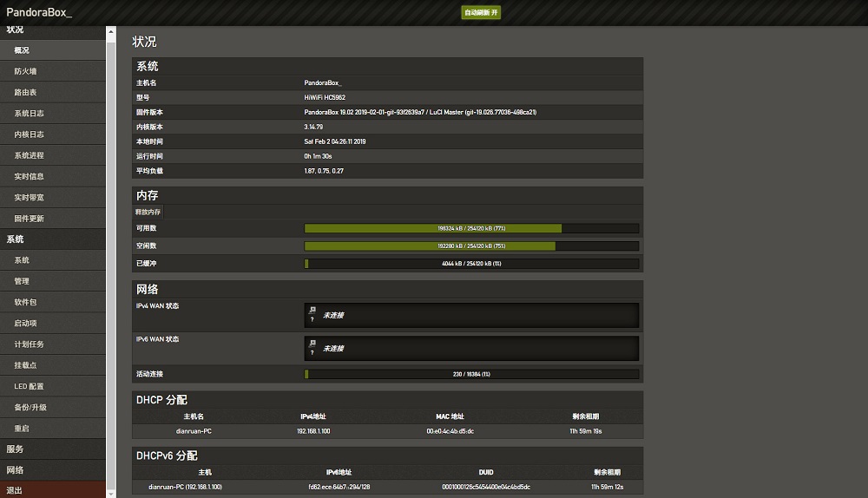The image size is (868, 498).
Task: Open the 启动项 startup items page
Action: tap(53, 323)
